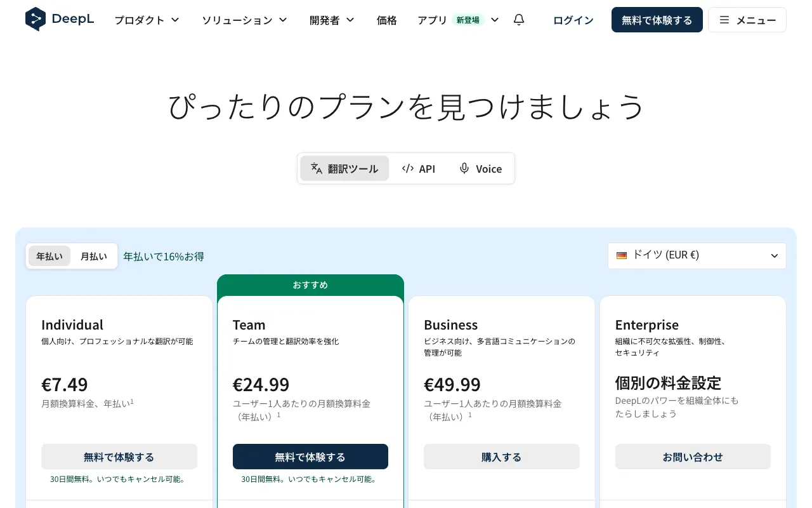Select the 翻訳ツール tab
Image resolution: width=812 pixels, height=508 pixels.
tap(344, 168)
